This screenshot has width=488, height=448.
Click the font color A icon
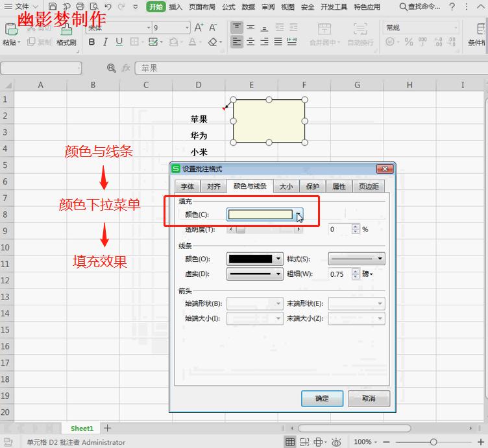192,41
